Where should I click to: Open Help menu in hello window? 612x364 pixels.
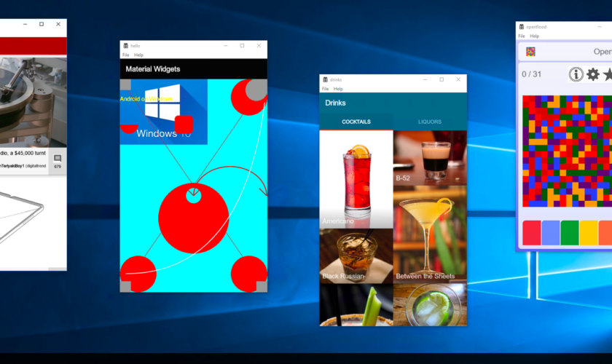(x=138, y=55)
